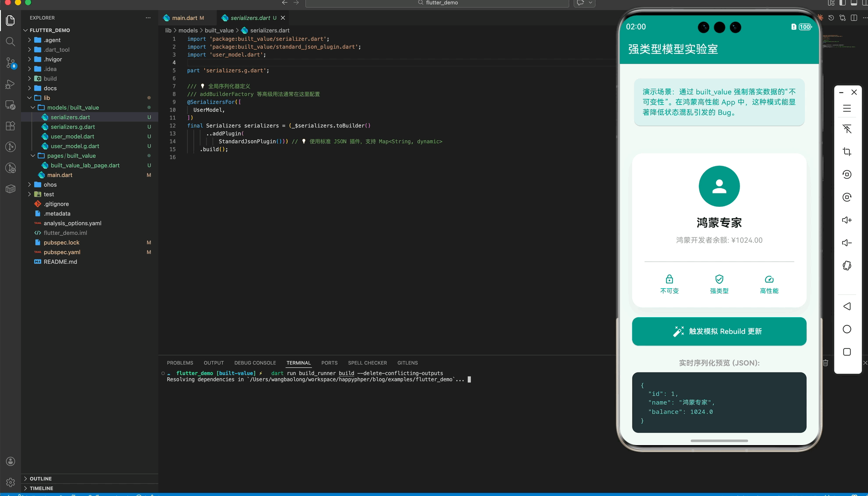Click the Manage gear icon
This screenshot has width=868, height=496.
coord(11,482)
